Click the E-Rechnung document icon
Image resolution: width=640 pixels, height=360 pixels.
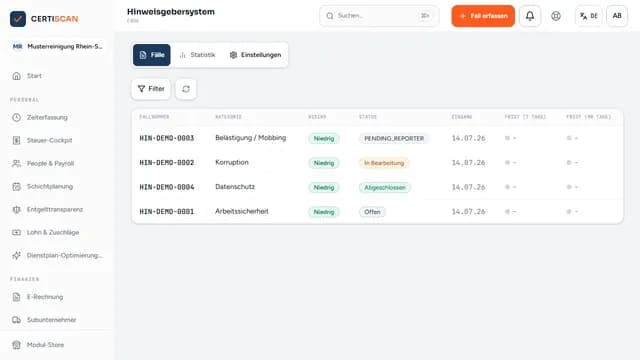click(x=16, y=297)
